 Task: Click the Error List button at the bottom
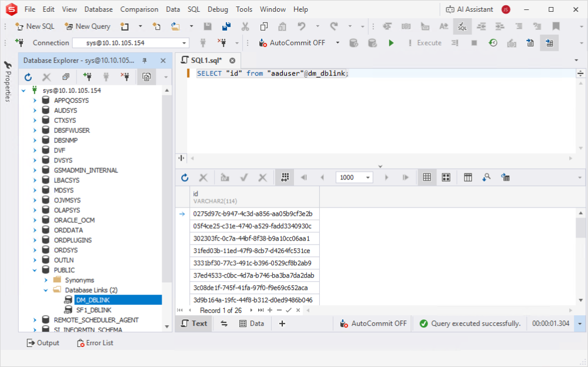95,343
